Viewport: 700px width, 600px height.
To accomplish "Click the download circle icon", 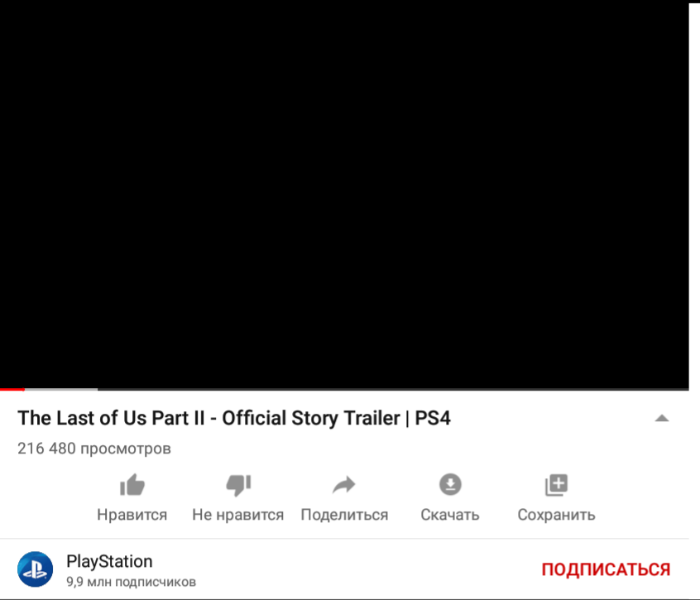I will (x=450, y=484).
